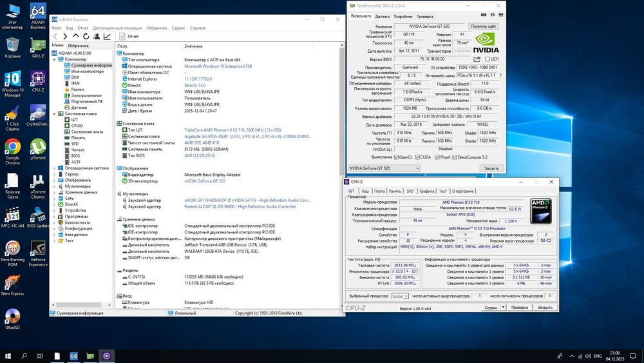
Task: Toggle the UEFI checkbox in GPU-Z
Action: coord(487,59)
